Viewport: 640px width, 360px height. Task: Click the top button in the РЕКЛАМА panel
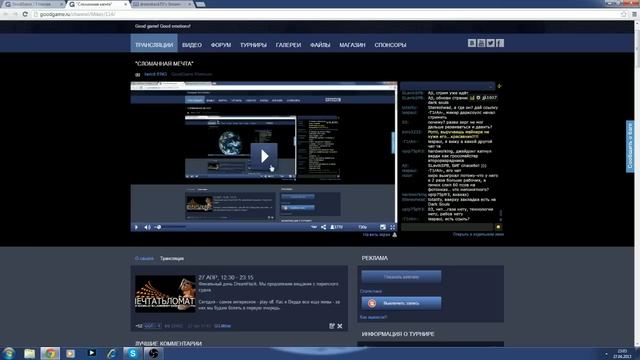(401, 277)
